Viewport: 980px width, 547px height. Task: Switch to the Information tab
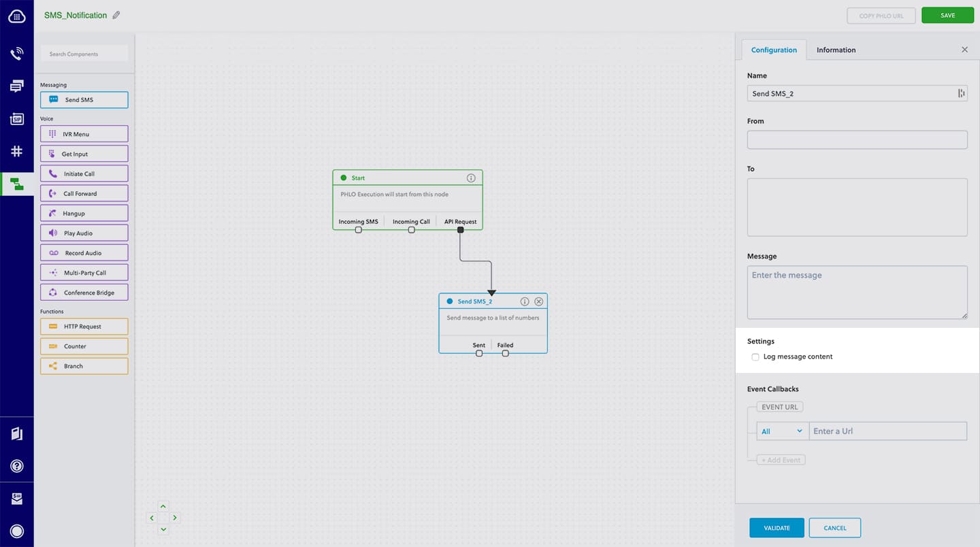(836, 50)
